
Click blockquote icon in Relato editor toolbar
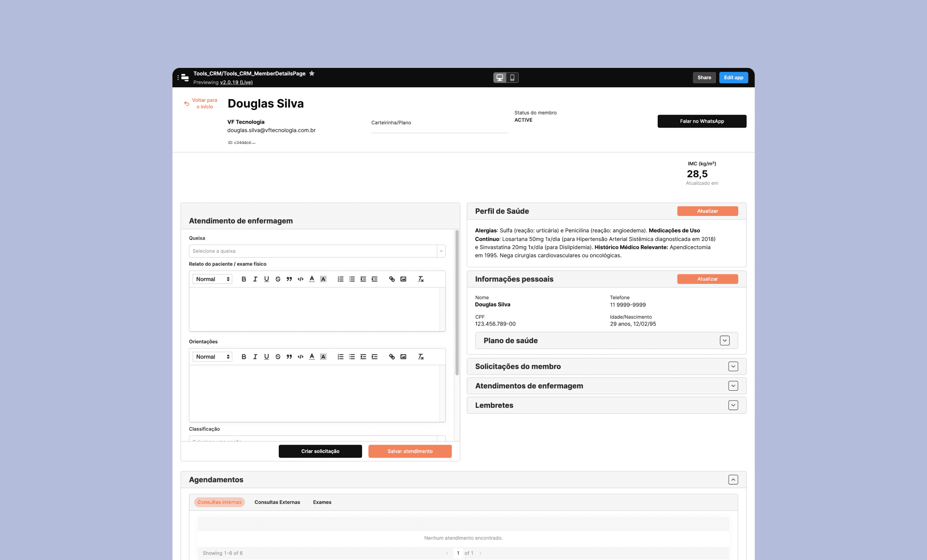289,279
